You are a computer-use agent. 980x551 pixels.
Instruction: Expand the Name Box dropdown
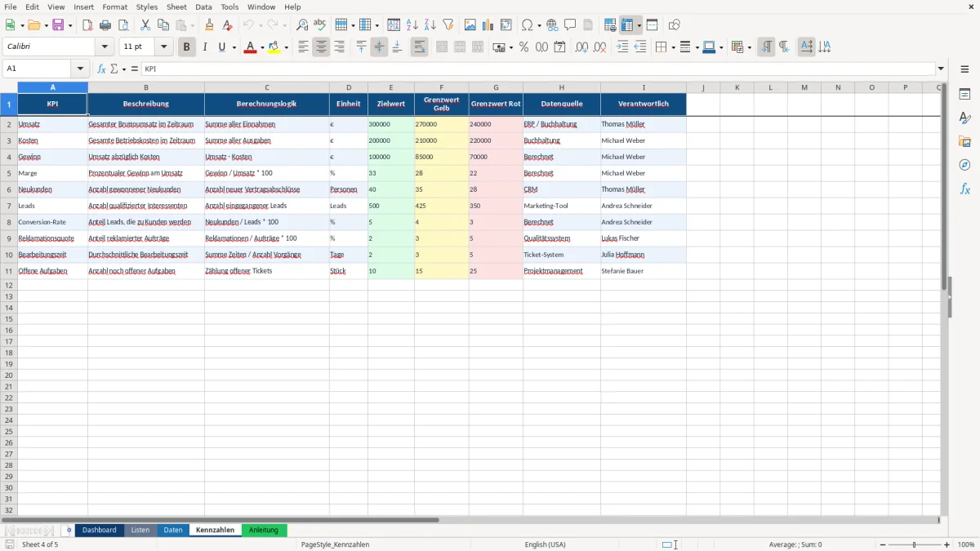click(x=80, y=69)
